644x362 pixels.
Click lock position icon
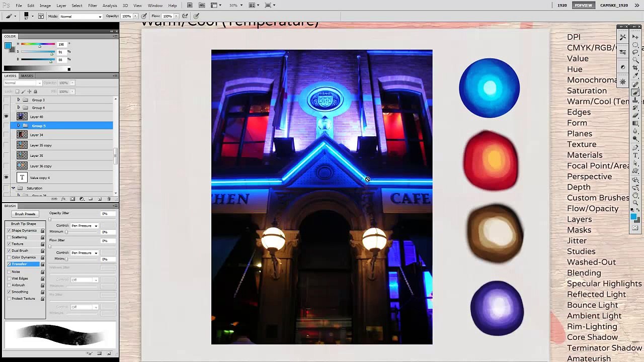29,92
